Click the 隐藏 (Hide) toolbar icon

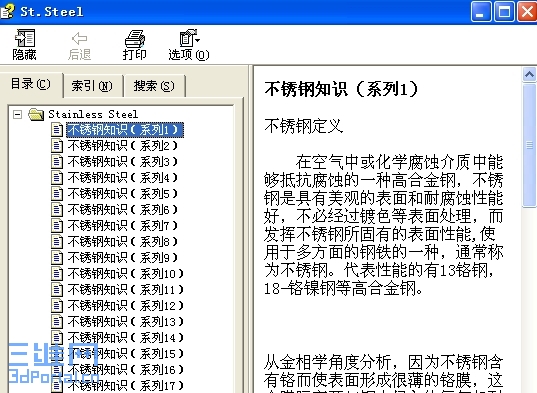(x=25, y=38)
